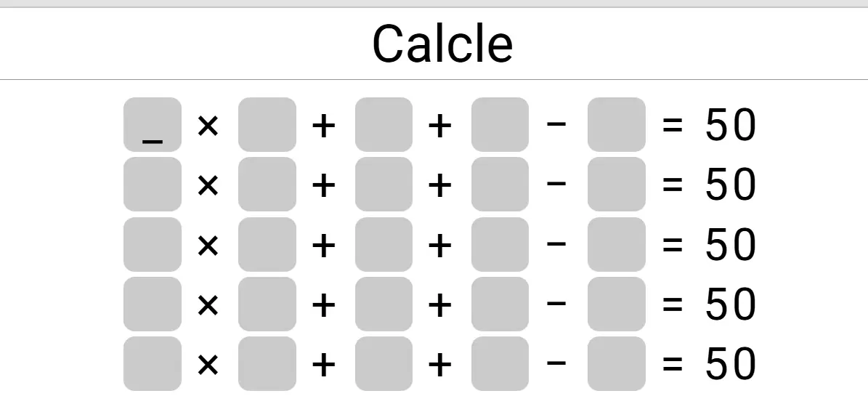This screenshot has height=404, width=868.
Task: Select the second box in the fourth row
Action: tap(267, 304)
